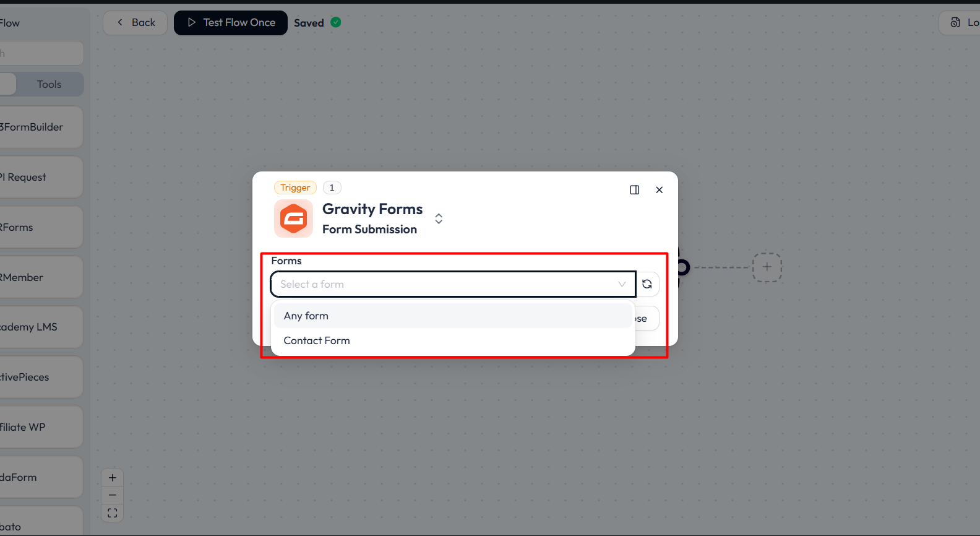This screenshot has height=536, width=980.
Task: Click the Form Submission subtitle
Action: point(369,229)
